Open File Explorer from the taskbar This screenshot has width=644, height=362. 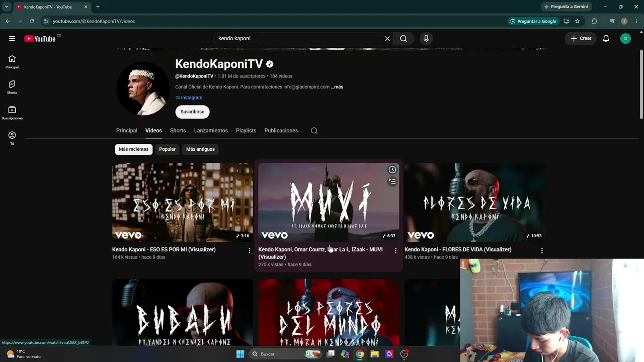pos(374,354)
